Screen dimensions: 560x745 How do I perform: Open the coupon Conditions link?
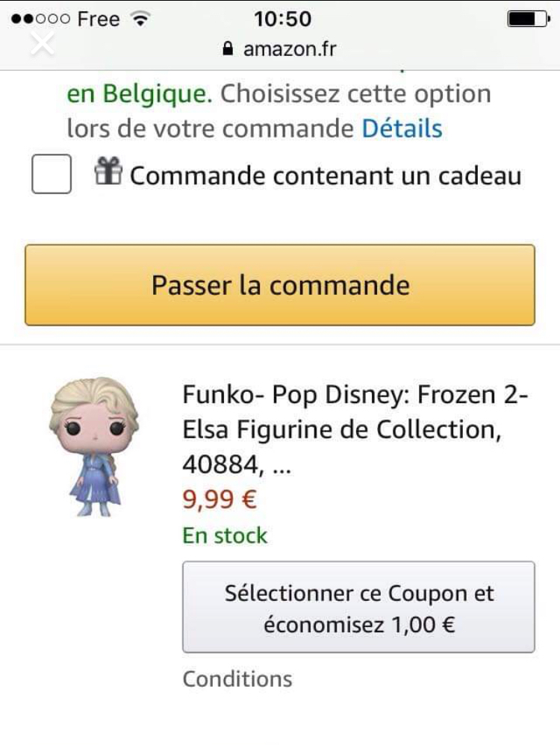click(x=237, y=679)
